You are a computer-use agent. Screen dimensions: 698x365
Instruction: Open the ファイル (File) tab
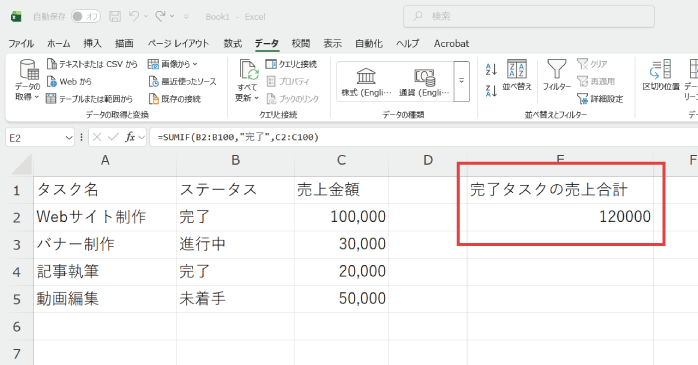(x=21, y=44)
